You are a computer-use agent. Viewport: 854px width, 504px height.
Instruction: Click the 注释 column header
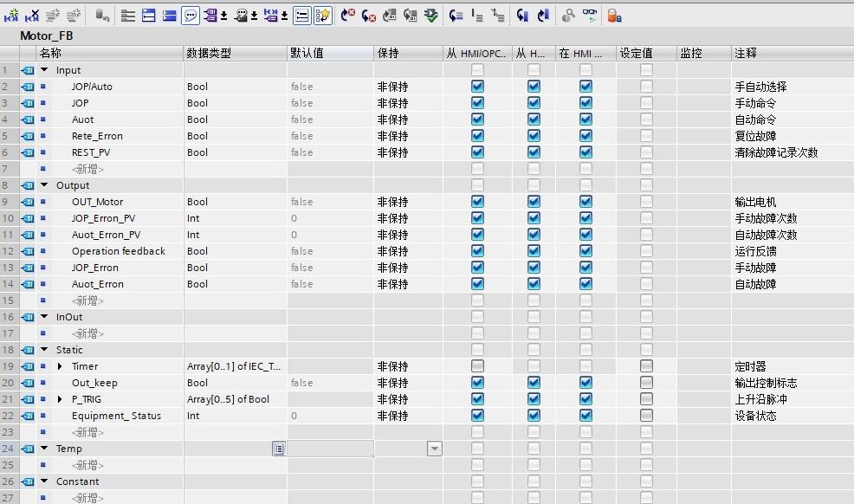pos(793,53)
